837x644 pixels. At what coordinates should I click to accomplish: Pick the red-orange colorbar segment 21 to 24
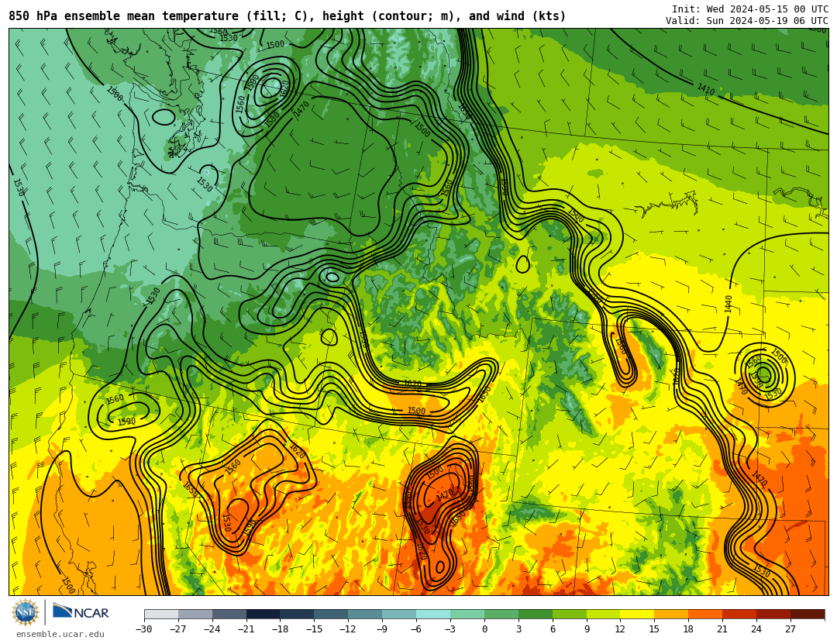740,614
